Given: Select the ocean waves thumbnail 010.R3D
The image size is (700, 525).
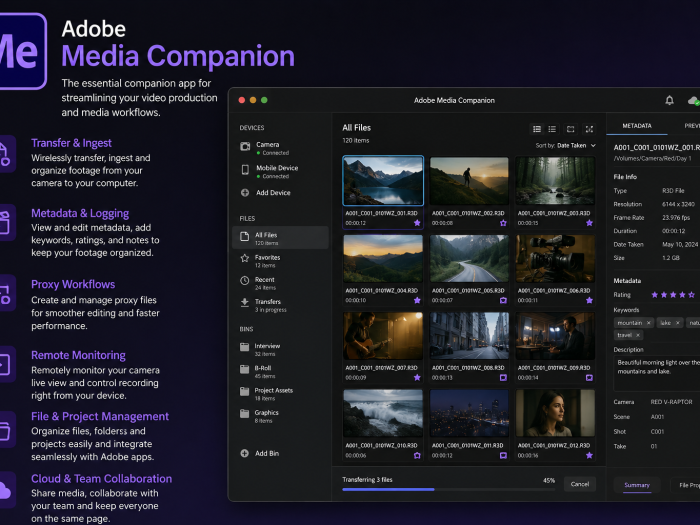Looking at the screenshot, I should [x=383, y=413].
